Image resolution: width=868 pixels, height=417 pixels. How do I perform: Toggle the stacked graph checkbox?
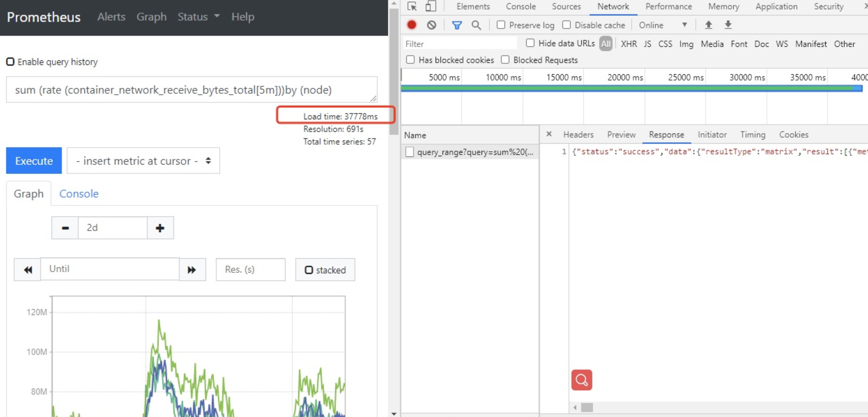[308, 270]
